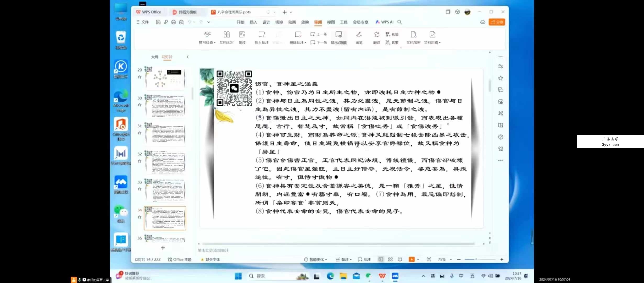Click orange 分享 share button
The height and width of the screenshot is (283, 644).
[x=497, y=22]
